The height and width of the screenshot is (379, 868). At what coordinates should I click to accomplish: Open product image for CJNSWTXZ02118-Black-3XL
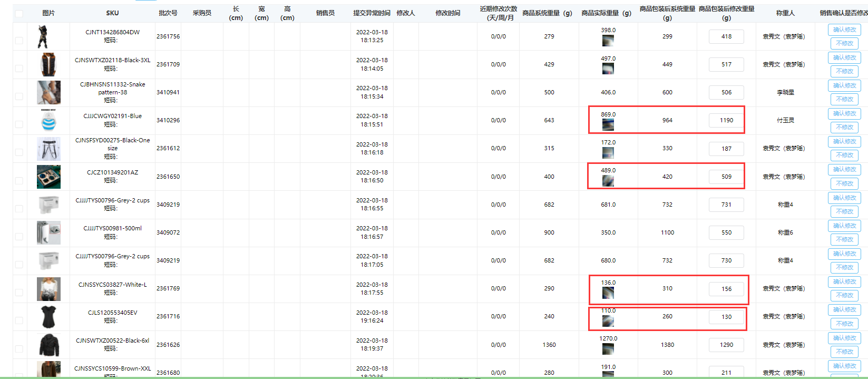pyautogui.click(x=48, y=64)
